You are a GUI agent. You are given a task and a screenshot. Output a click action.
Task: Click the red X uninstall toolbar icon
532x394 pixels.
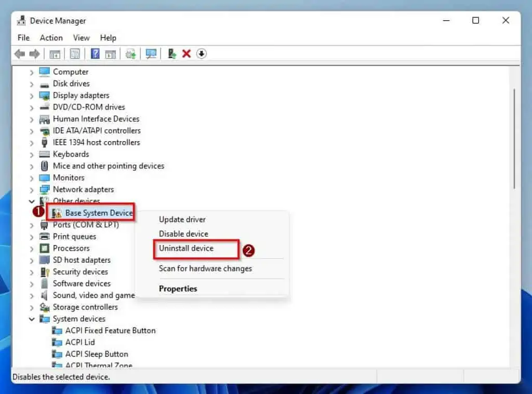click(x=187, y=53)
